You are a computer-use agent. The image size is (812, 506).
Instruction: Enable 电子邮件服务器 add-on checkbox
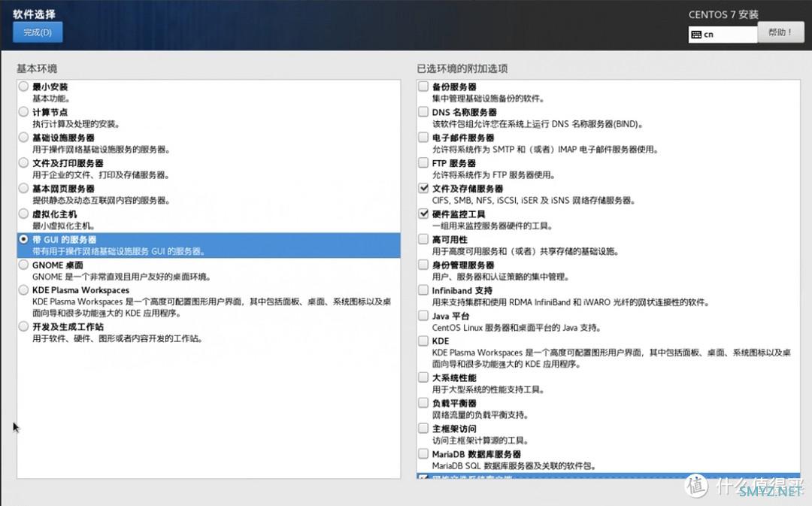click(x=423, y=137)
